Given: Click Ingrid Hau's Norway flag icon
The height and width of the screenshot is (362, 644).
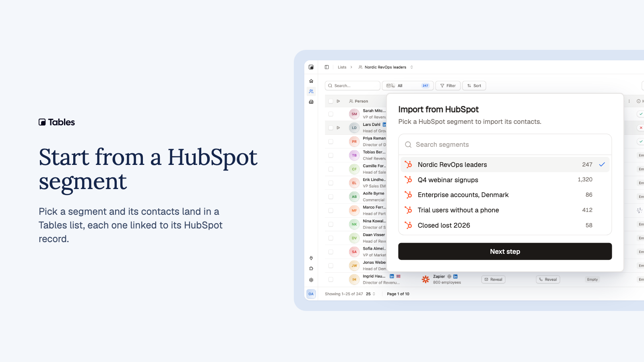Looking at the screenshot, I should click(398, 276).
